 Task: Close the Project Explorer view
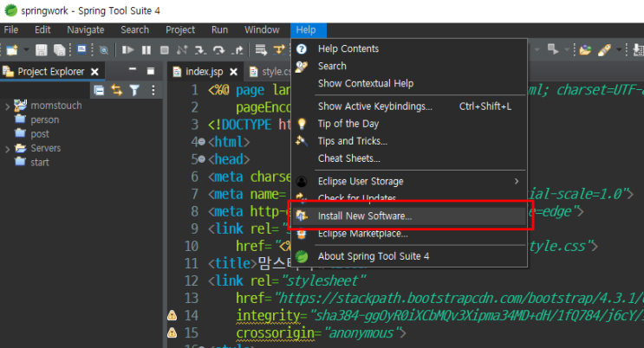pyautogui.click(x=94, y=72)
